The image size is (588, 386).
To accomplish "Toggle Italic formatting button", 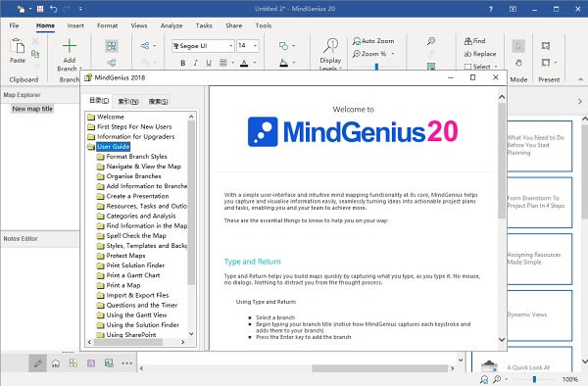I will point(195,63).
